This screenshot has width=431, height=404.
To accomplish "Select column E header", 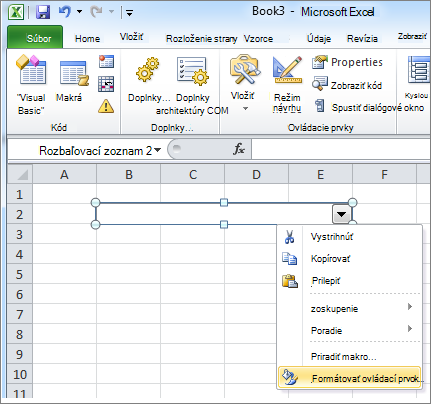I will tap(320, 174).
